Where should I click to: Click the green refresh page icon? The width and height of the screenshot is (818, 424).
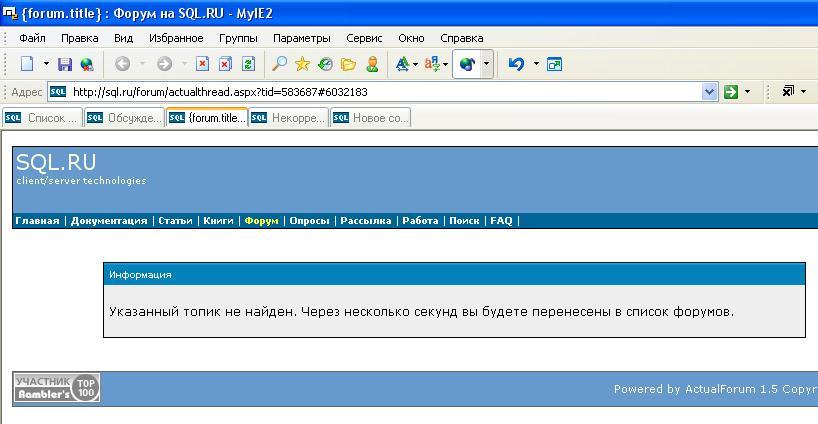(248, 64)
